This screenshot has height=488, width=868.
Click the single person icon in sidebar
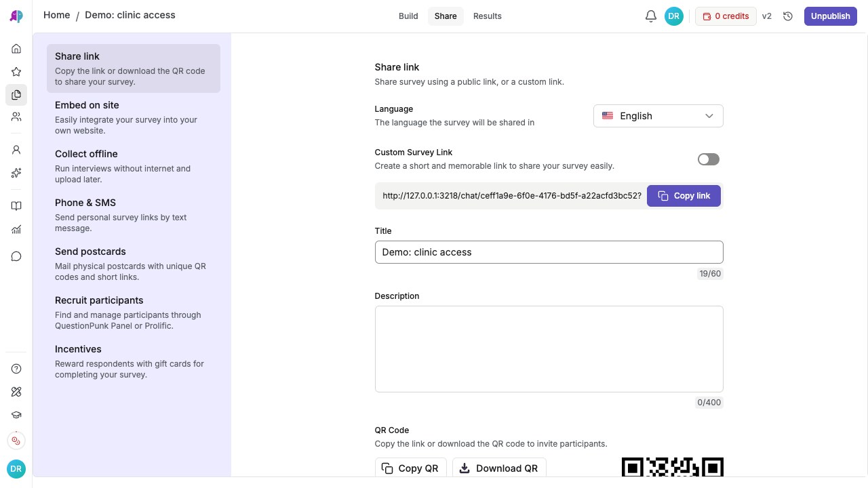click(16, 150)
